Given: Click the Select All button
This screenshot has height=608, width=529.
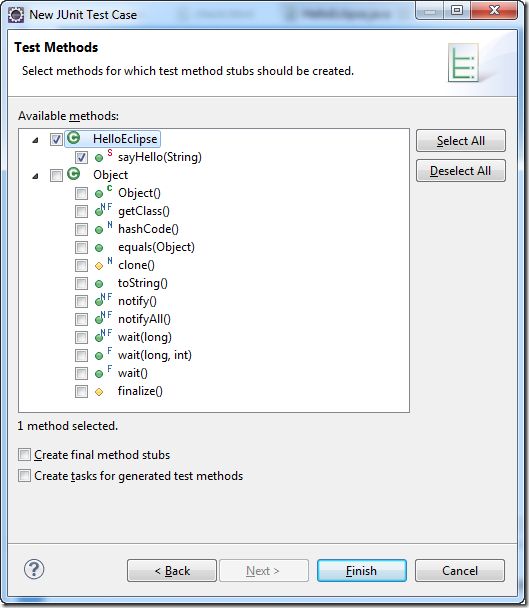Looking at the screenshot, I should (461, 141).
